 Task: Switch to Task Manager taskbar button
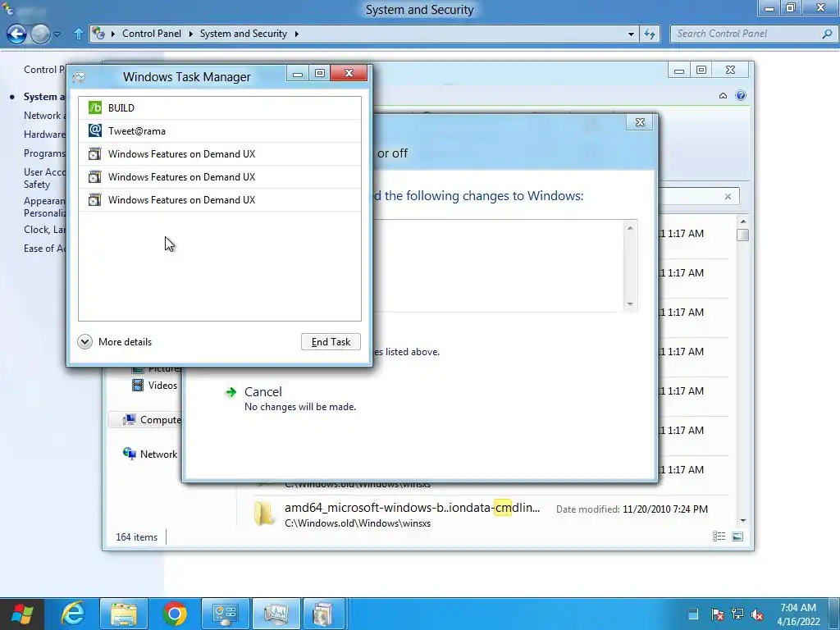tap(276, 614)
